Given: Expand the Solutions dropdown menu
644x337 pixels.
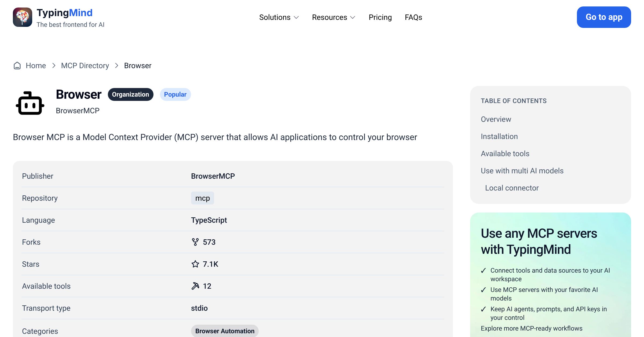Looking at the screenshot, I should [x=279, y=17].
